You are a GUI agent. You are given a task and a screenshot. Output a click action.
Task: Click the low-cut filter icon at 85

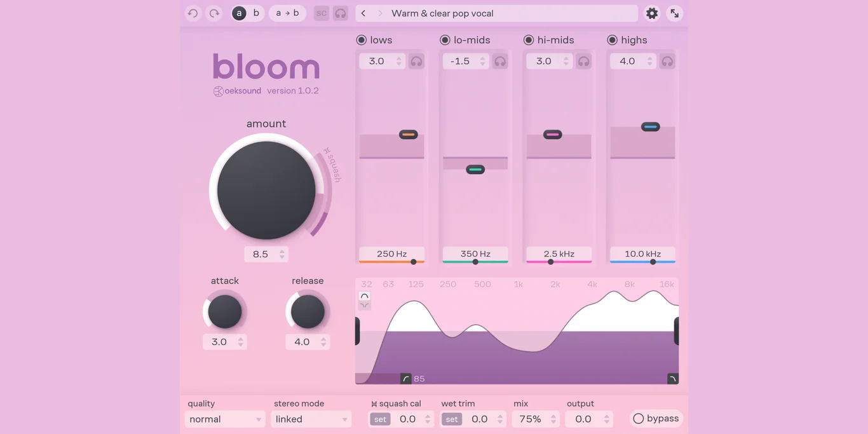coord(406,379)
